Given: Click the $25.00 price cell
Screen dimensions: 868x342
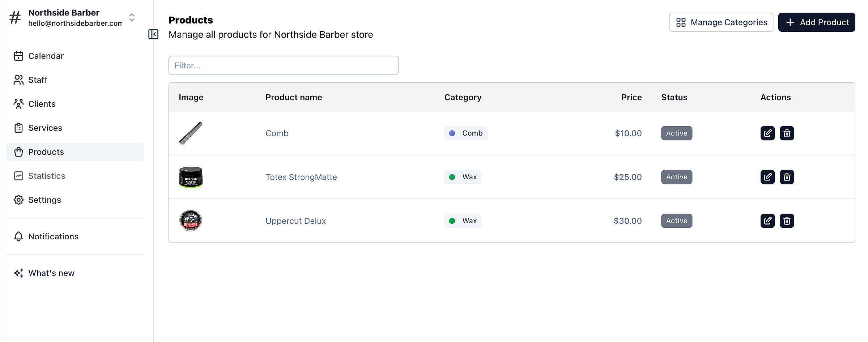Looking at the screenshot, I should 628,177.
